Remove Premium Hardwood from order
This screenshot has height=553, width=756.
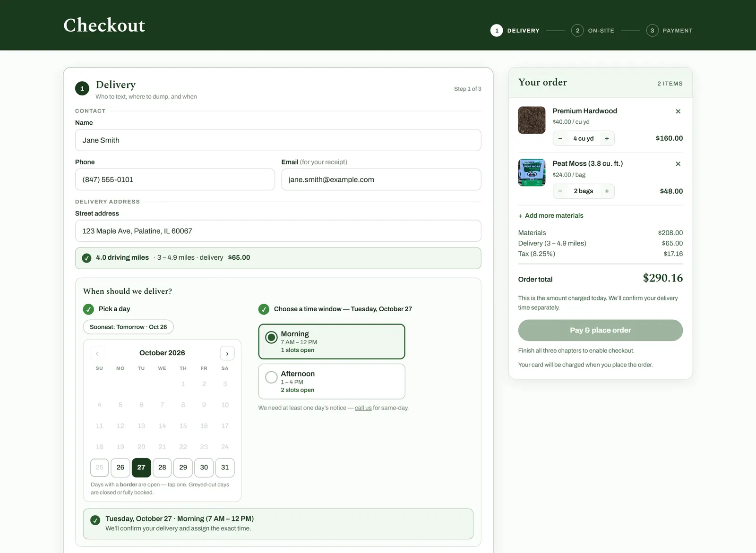coord(678,111)
